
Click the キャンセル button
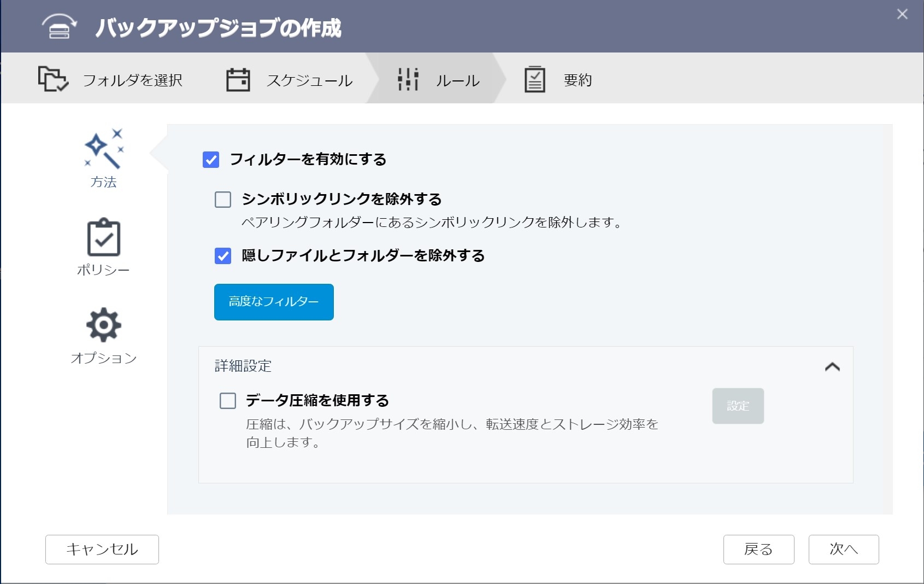coord(102,549)
